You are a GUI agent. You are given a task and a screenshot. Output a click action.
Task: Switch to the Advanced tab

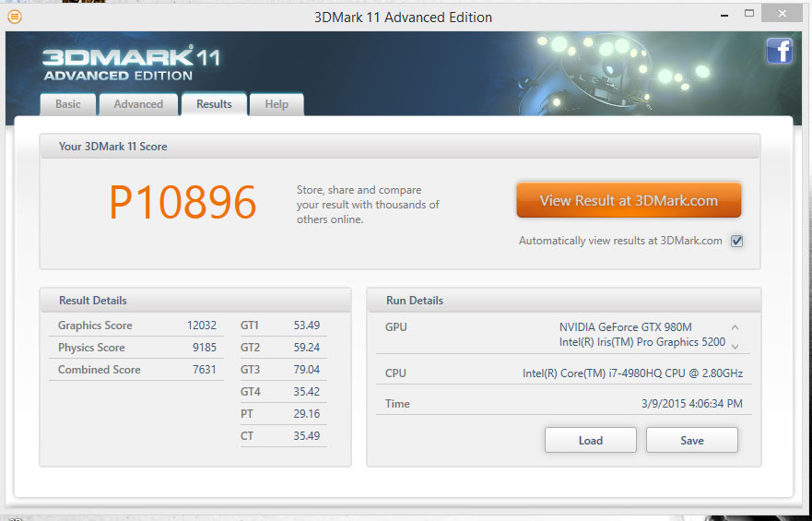[x=138, y=104]
